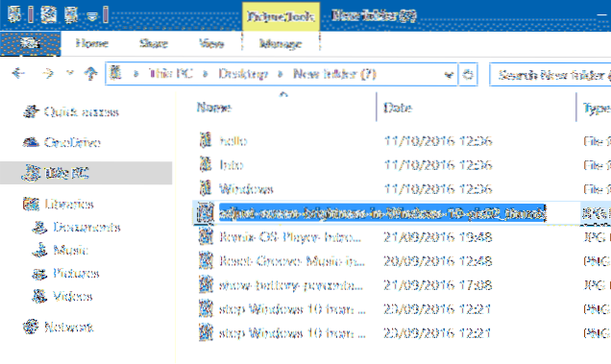
Task: Click the Pictures library icon
Action: pyautogui.click(x=39, y=274)
